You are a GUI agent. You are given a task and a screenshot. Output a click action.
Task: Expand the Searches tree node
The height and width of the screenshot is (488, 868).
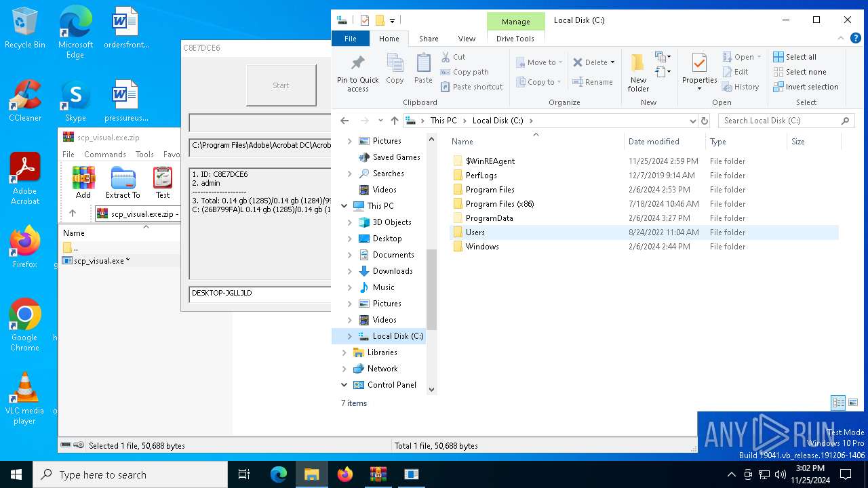coord(350,174)
